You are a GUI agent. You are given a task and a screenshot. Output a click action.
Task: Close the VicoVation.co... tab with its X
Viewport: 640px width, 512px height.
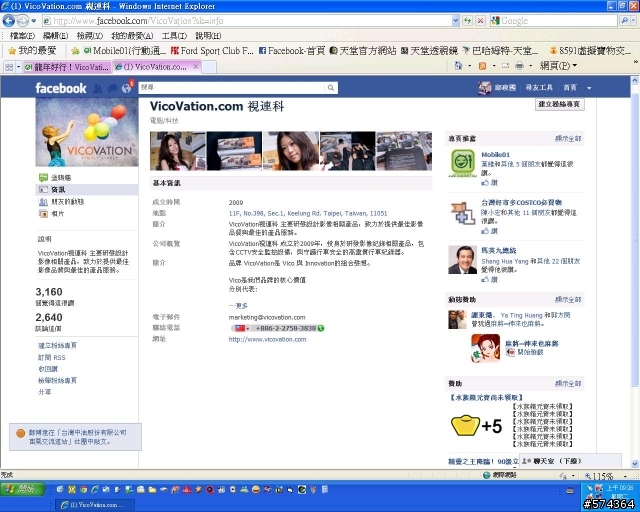click(196, 67)
